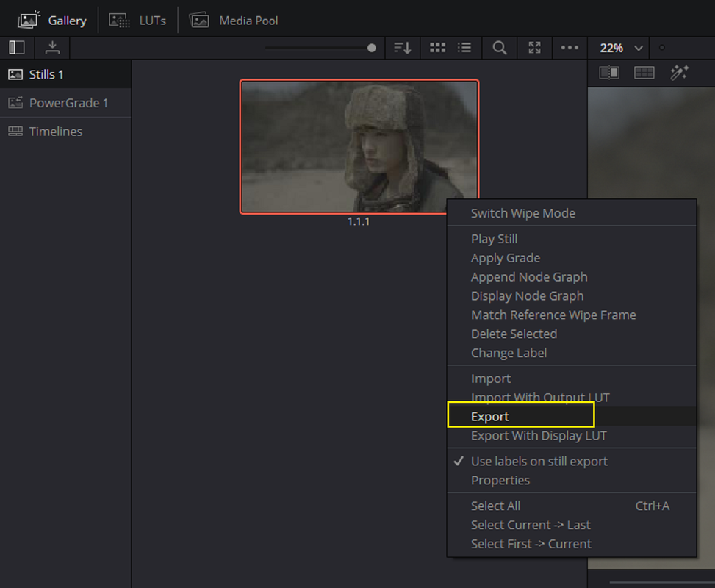Open the sort order options

pos(402,48)
